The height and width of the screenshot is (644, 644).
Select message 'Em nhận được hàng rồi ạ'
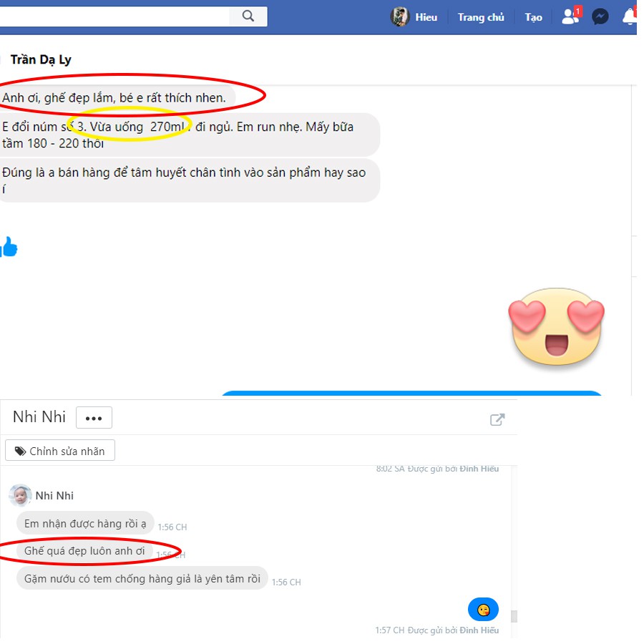pos(85,524)
